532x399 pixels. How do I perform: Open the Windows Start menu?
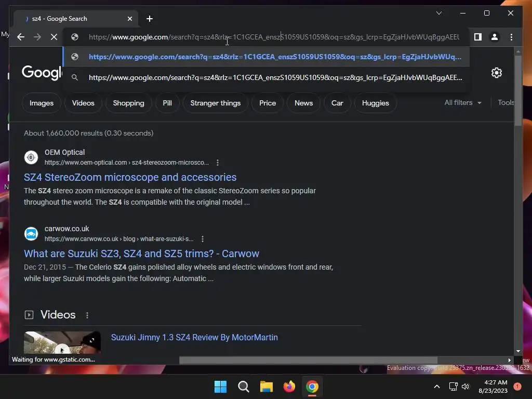point(220,387)
